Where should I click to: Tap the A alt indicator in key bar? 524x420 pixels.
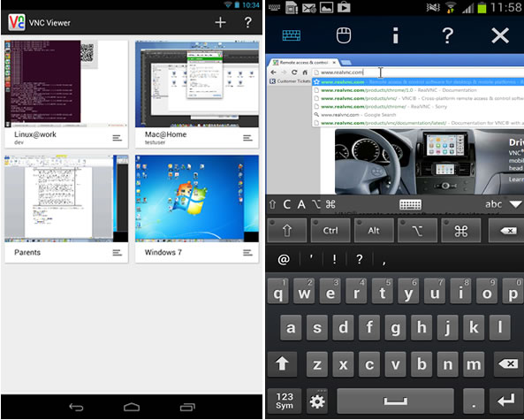(x=301, y=204)
